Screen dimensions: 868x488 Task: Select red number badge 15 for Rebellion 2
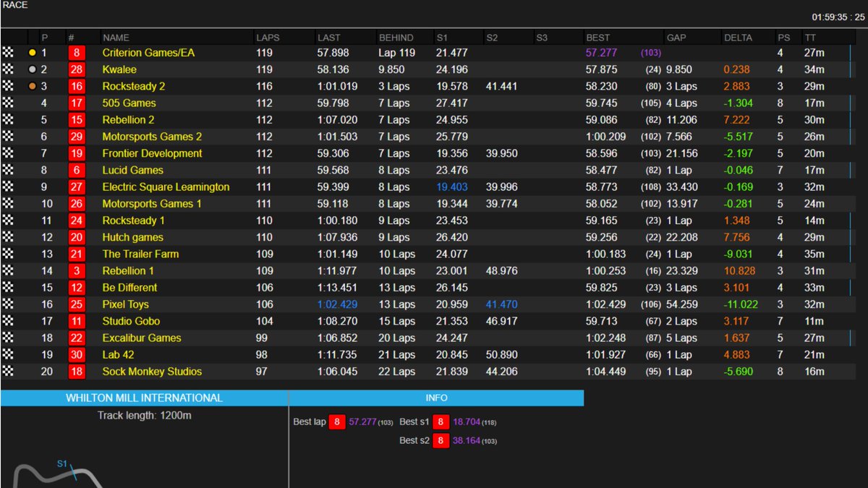click(x=77, y=120)
